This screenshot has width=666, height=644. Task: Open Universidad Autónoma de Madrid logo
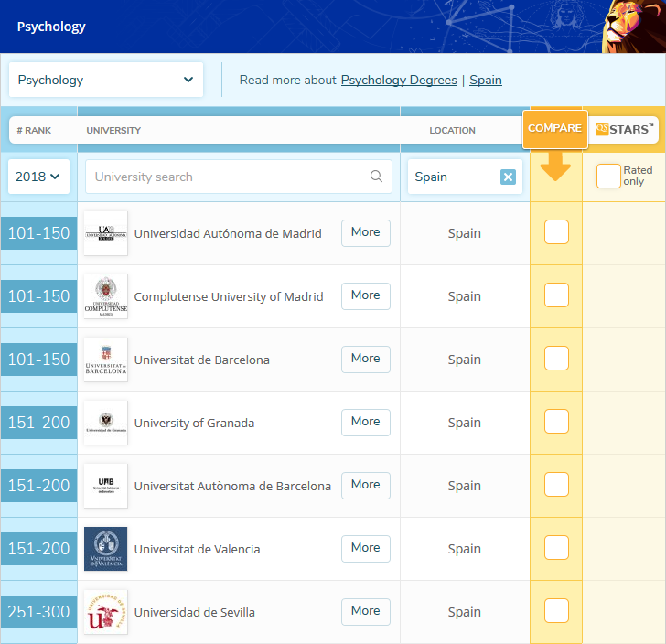coord(106,233)
